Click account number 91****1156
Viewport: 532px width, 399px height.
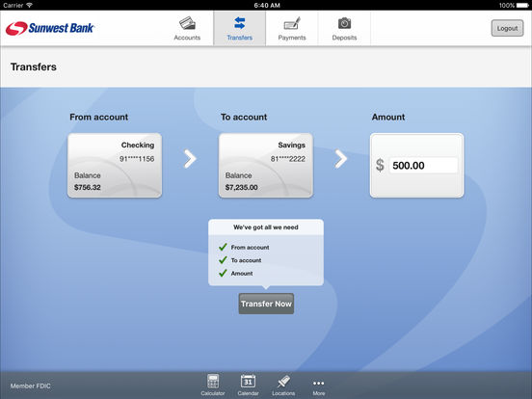coord(137,159)
